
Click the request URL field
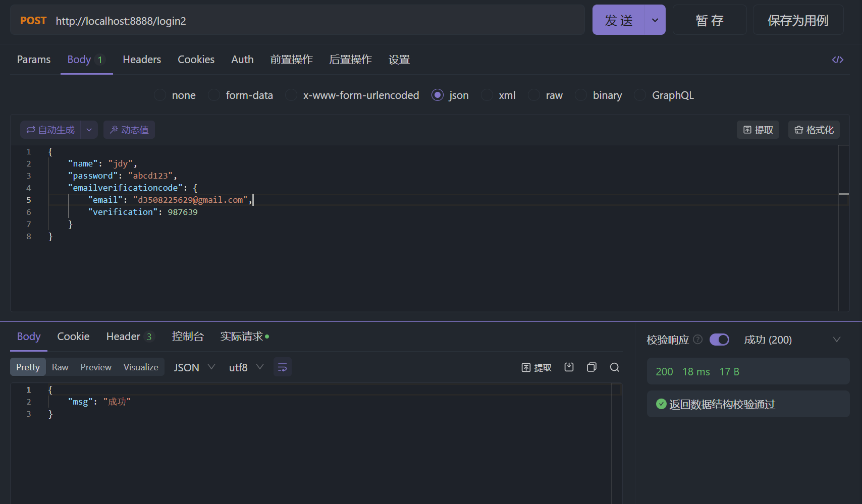320,21
